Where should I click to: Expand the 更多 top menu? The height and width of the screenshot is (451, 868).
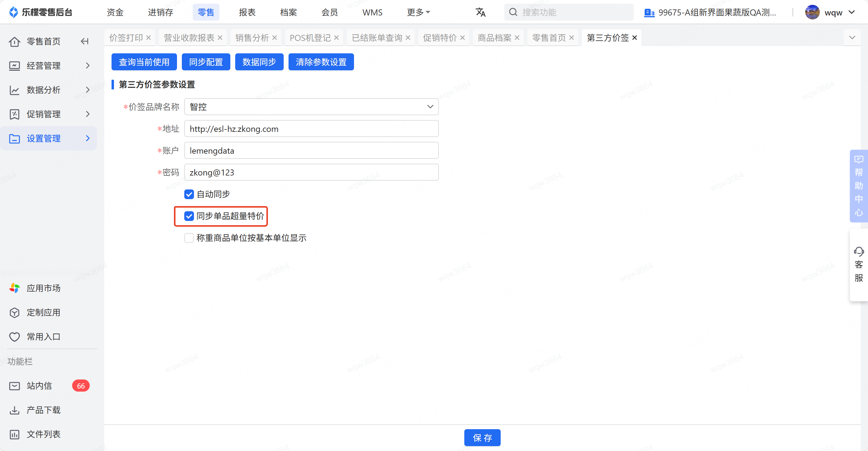(418, 12)
